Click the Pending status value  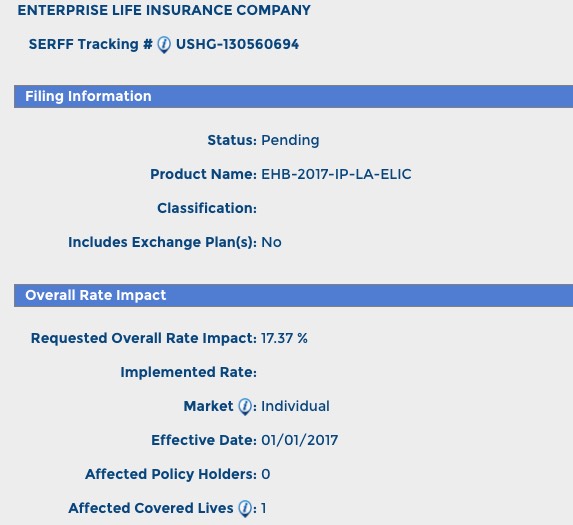click(x=290, y=140)
